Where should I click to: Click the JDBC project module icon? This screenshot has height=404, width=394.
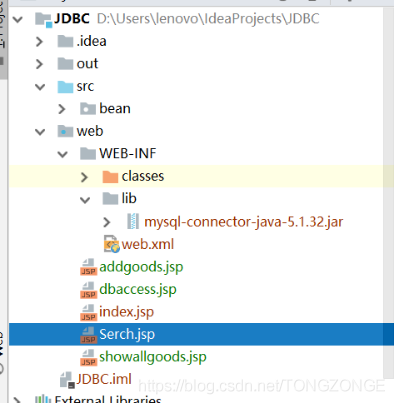point(44,19)
